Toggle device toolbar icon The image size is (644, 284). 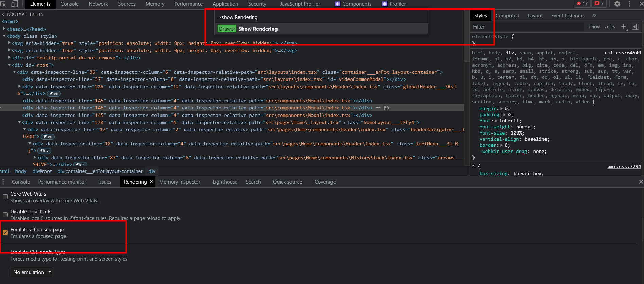pos(15,4)
